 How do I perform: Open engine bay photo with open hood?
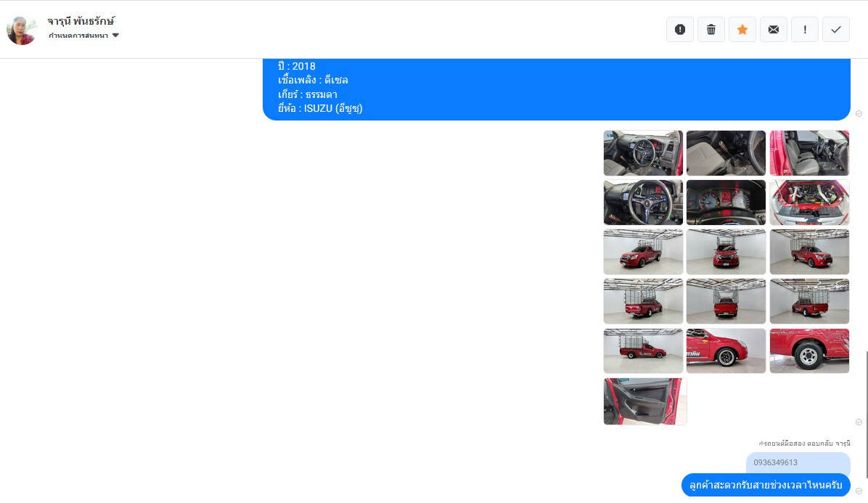click(809, 203)
